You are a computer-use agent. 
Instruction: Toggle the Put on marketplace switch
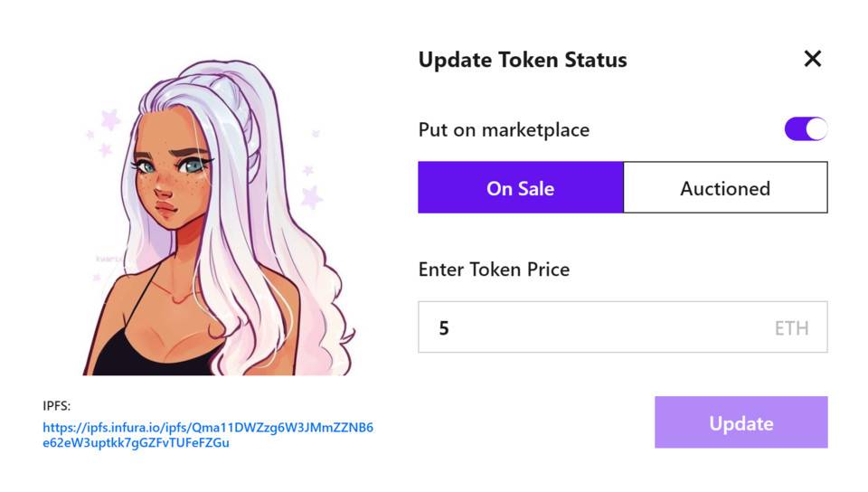coord(805,128)
